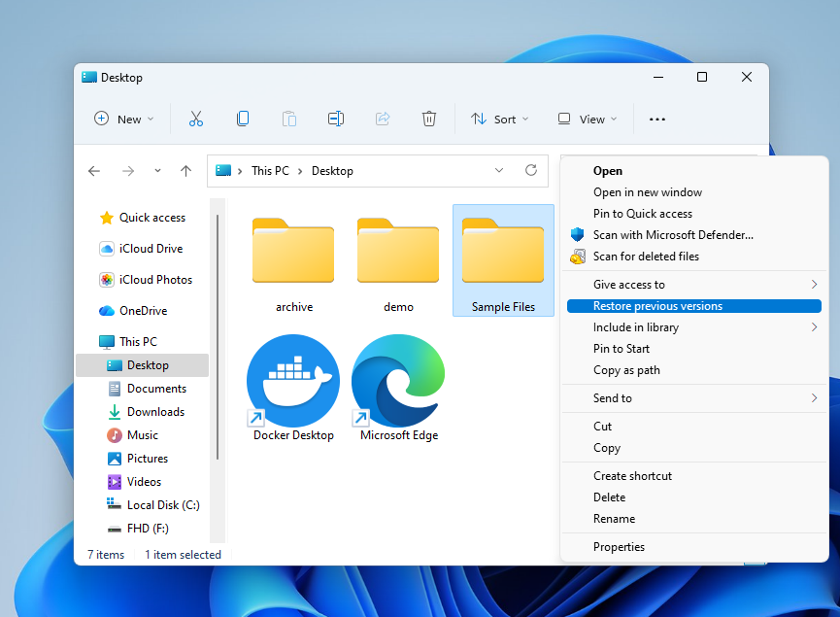840x617 pixels.
Task: Choose Scan with Microsoft Defender
Action: click(694, 235)
